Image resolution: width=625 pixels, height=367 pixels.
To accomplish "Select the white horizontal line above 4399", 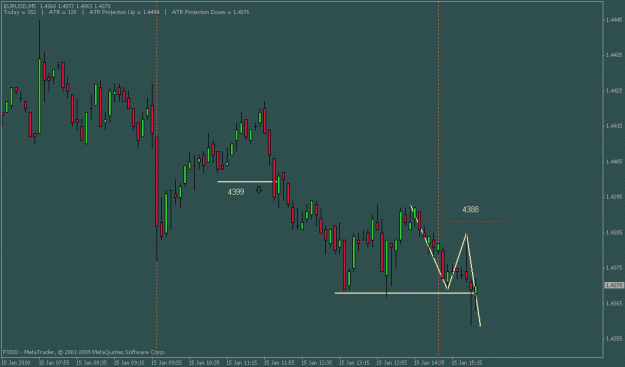I will click(x=247, y=182).
